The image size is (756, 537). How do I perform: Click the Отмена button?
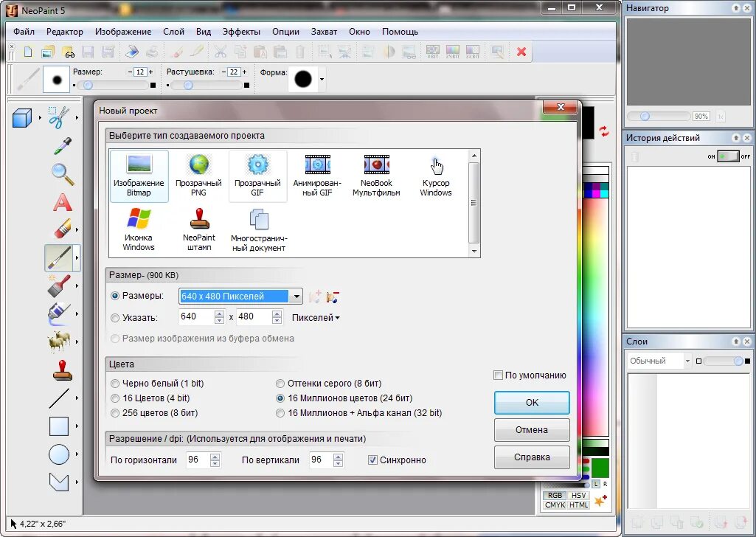point(532,429)
